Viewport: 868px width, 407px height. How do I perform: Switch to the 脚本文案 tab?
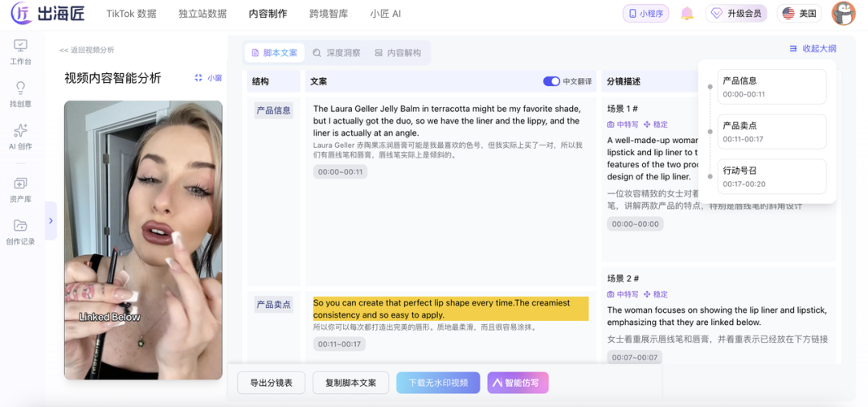(275, 53)
